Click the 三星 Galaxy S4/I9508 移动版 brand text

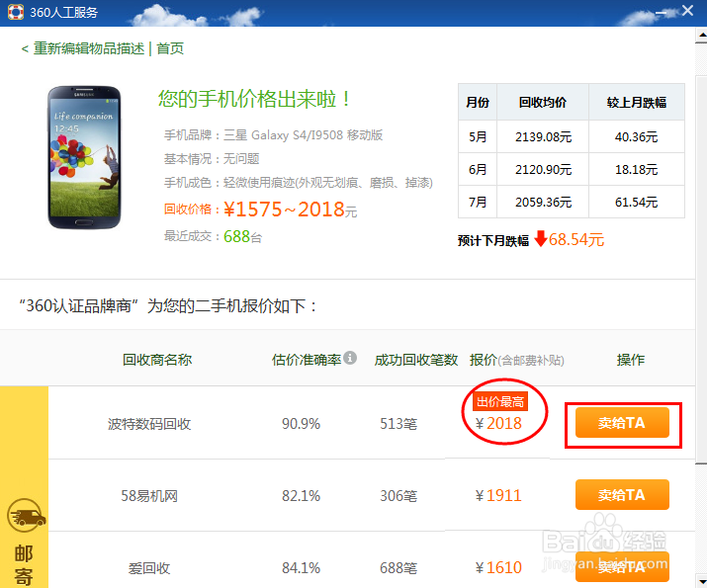click(303, 134)
